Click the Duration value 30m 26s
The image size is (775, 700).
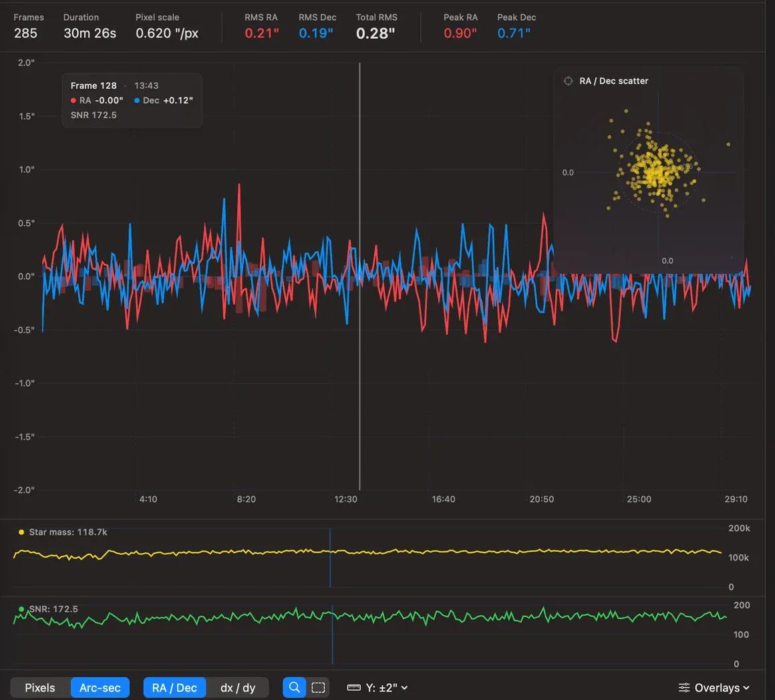pos(90,33)
